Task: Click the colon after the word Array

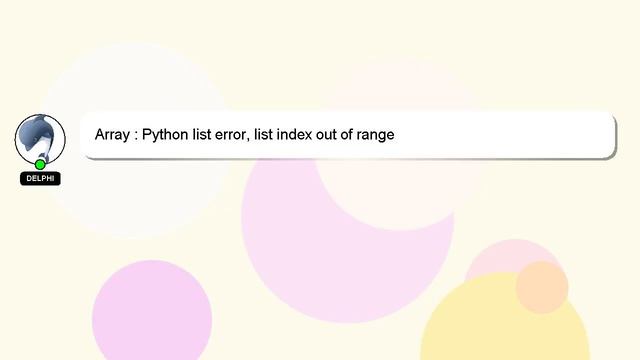Action: coord(136,136)
